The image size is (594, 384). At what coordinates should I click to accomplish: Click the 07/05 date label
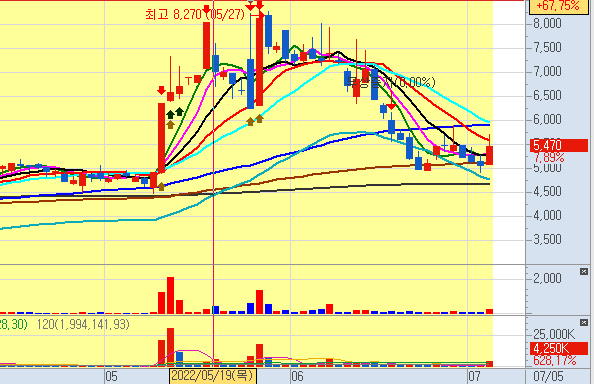coord(548,376)
